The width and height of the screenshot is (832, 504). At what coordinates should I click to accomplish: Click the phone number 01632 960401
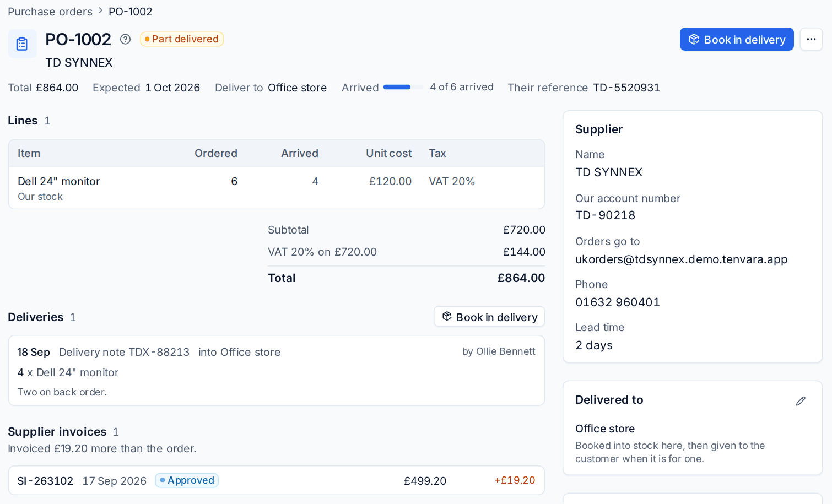(618, 302)
